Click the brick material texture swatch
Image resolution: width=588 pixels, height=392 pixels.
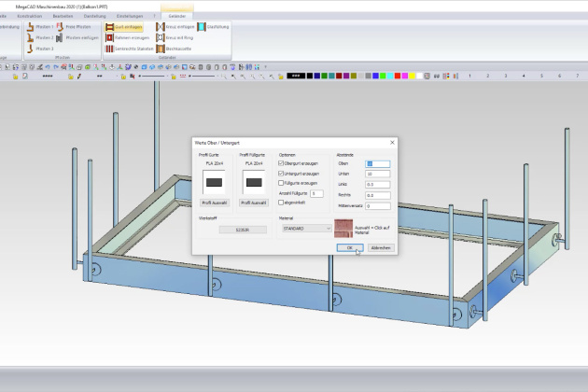(x=343, y=229)
